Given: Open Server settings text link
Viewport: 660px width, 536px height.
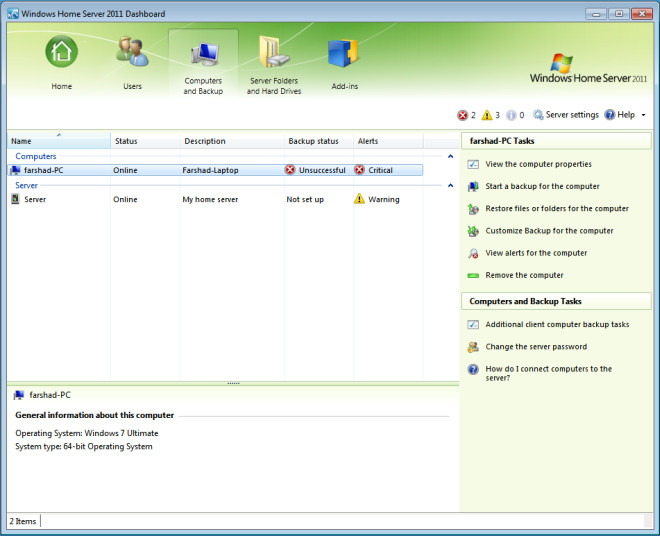Looking at the screenshot, I should [x=572, y=115].
